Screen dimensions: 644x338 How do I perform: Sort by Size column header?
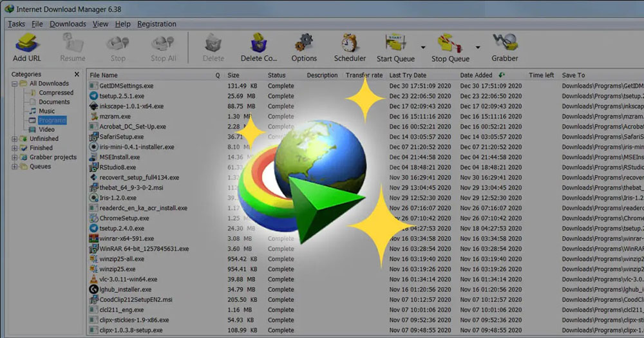(x=233, y=75)
